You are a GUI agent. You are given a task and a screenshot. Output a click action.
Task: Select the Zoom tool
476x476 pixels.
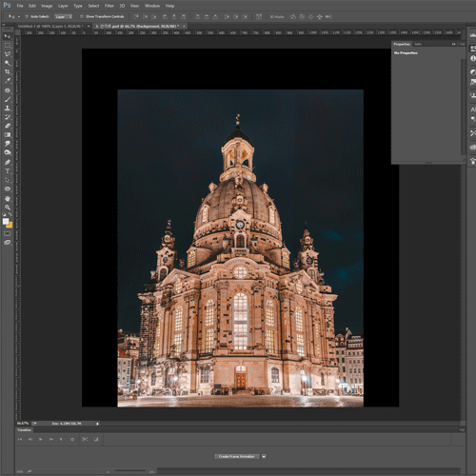point(8,208)
